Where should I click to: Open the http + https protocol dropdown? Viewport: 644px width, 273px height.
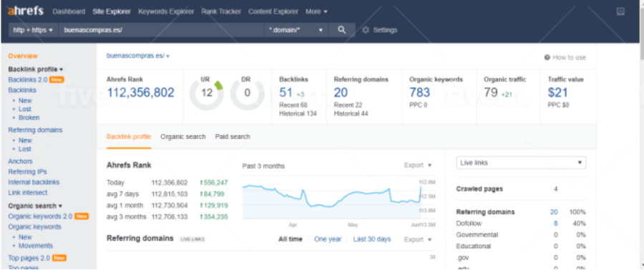click(x=33, y=30)
